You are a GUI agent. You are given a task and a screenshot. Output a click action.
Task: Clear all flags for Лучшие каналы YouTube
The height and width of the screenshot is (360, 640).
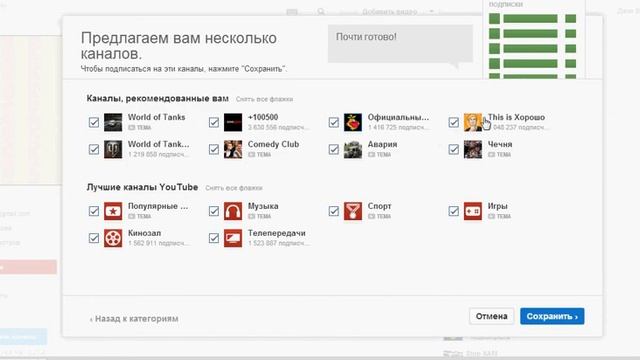click(234, 188)
